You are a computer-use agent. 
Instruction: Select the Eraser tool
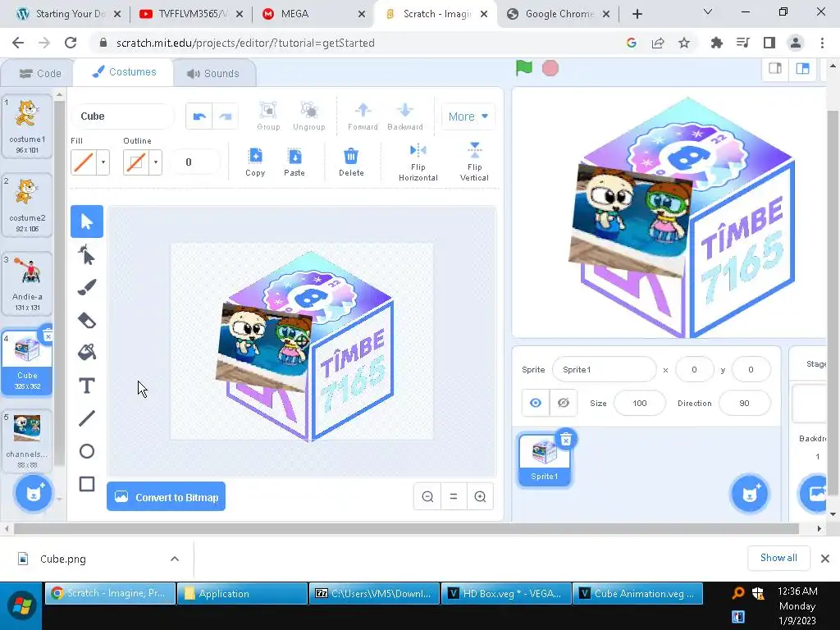pos(87,321)
